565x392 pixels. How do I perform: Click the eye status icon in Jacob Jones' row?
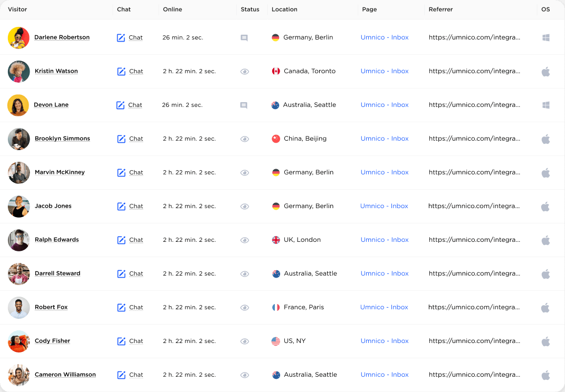pyautogui.click(x=244, y=206)
